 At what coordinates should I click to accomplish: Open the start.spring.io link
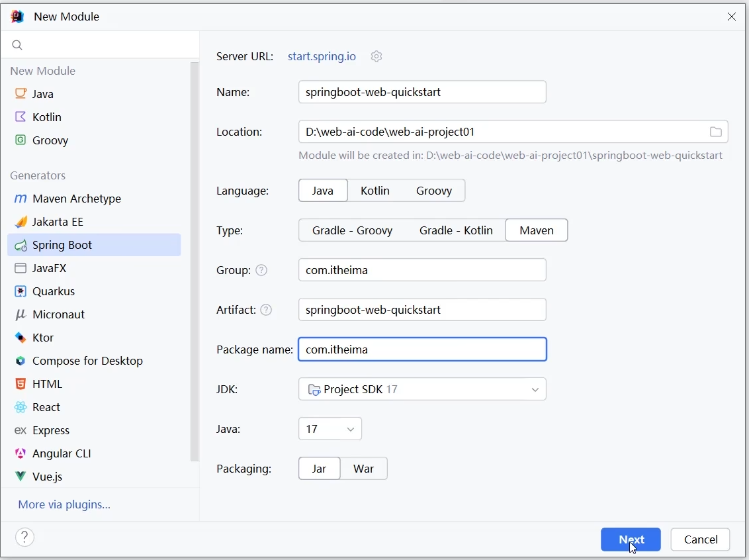click(322, 56)
